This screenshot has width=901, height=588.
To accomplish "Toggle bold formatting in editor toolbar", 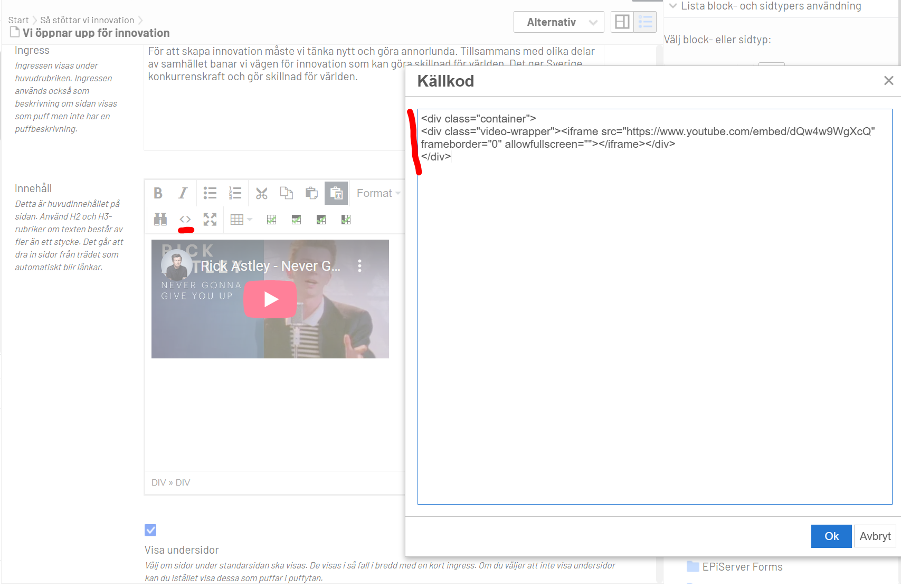I will pyautogui.click(x=158, y=193).
